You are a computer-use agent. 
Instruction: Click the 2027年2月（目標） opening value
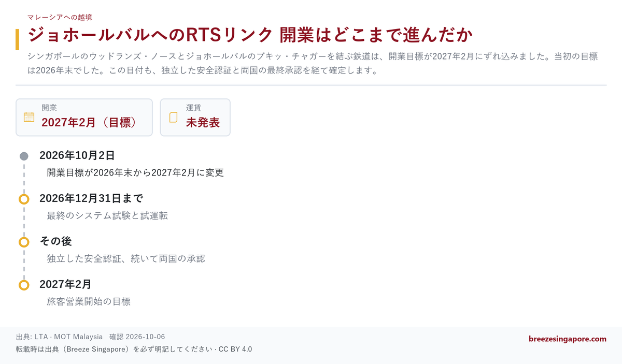(x=89, y=123)
